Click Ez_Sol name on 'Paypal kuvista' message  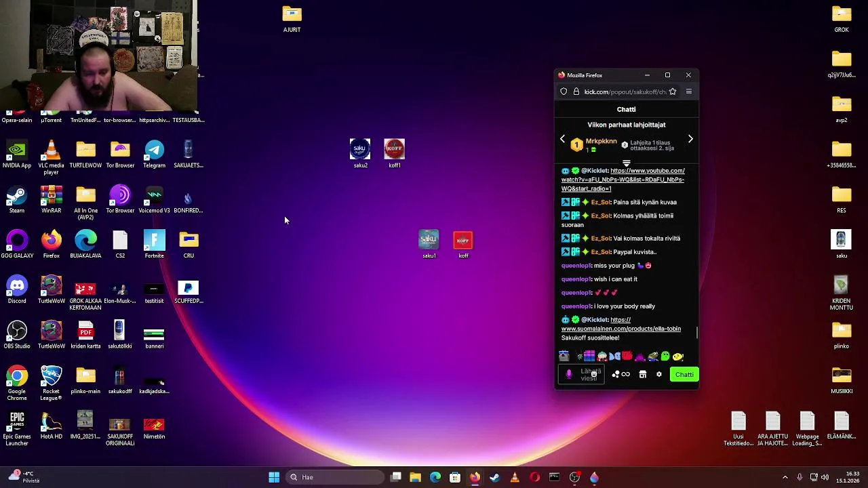[x=600, y=252]
